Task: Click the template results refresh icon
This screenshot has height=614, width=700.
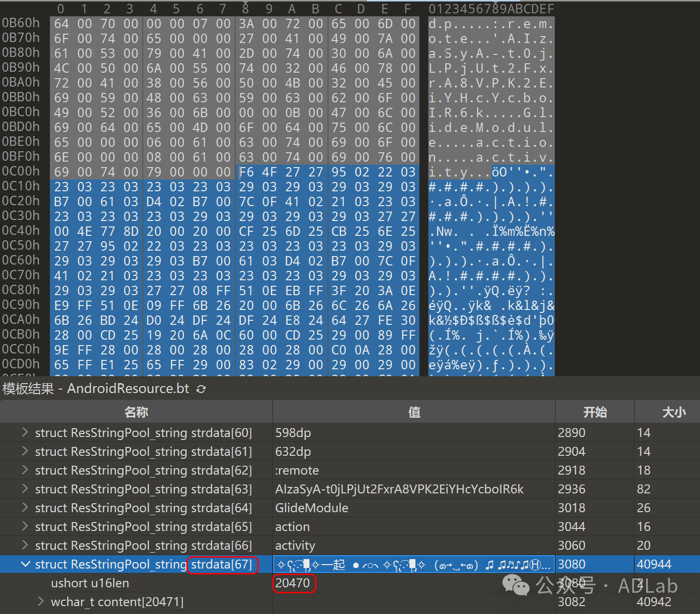Action: (x=201, y=389)
